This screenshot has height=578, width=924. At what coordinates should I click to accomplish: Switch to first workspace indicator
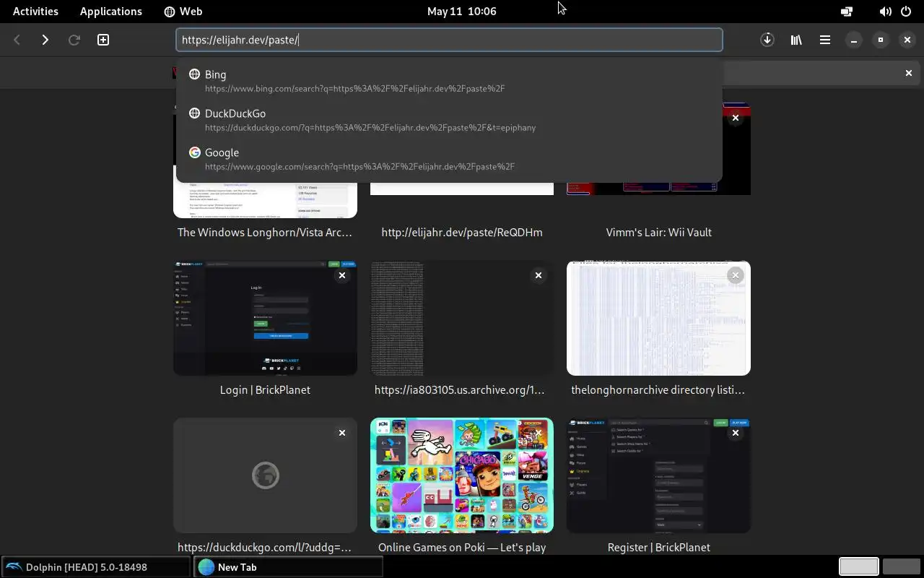tap(858, 567)
